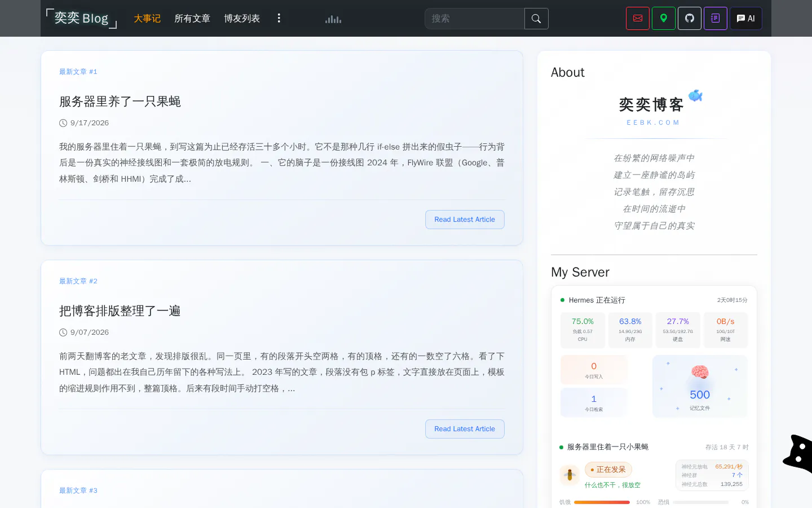This screenshot has height=508, width=812.
Task: Open the red mail icon button
Action: click(638, 19)
